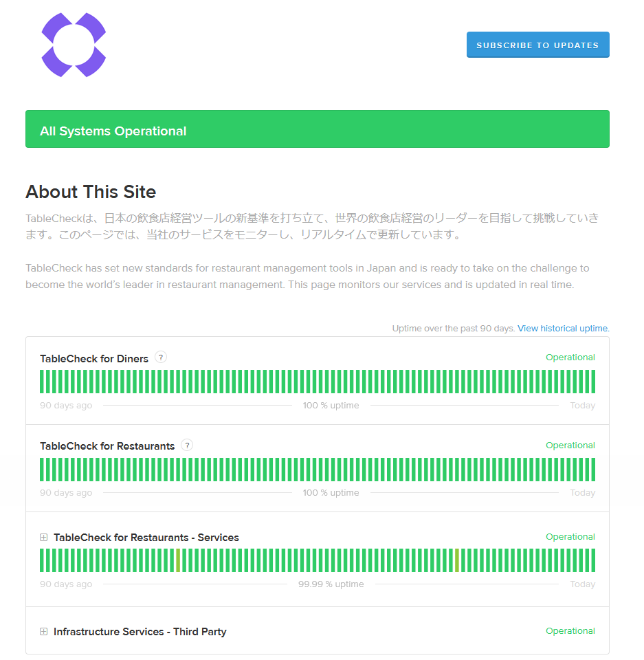The image size is (644, 660).
Task: Click first yellow-green degraded bar in Services uptime
Action: (178, 560)
